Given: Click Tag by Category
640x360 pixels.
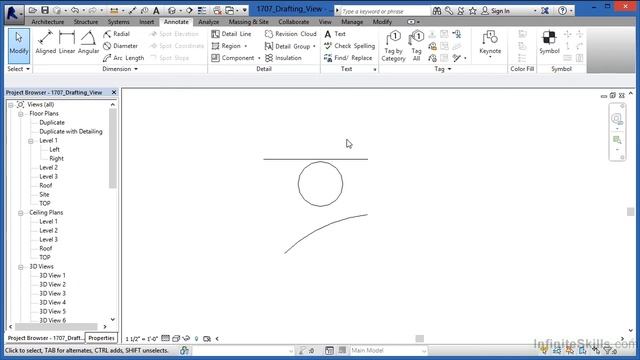Looking at the screenshot, I should pyautogui.click(x=393, y=46).
